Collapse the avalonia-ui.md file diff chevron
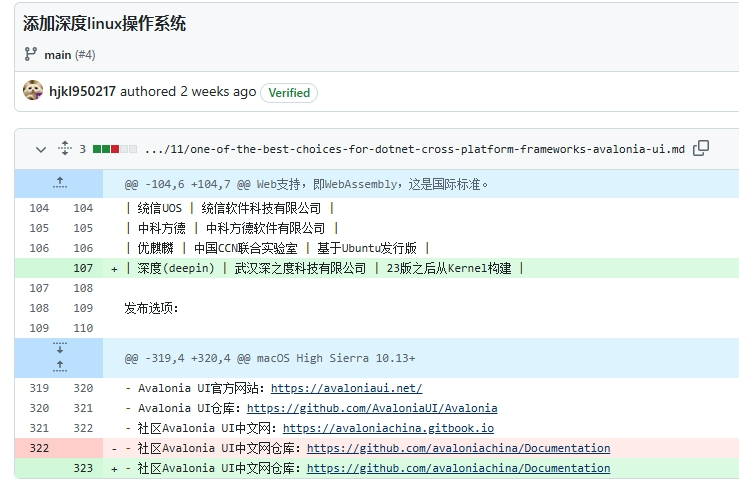The width and height of the screenshot is (739, 503). (x=41, y=149)
